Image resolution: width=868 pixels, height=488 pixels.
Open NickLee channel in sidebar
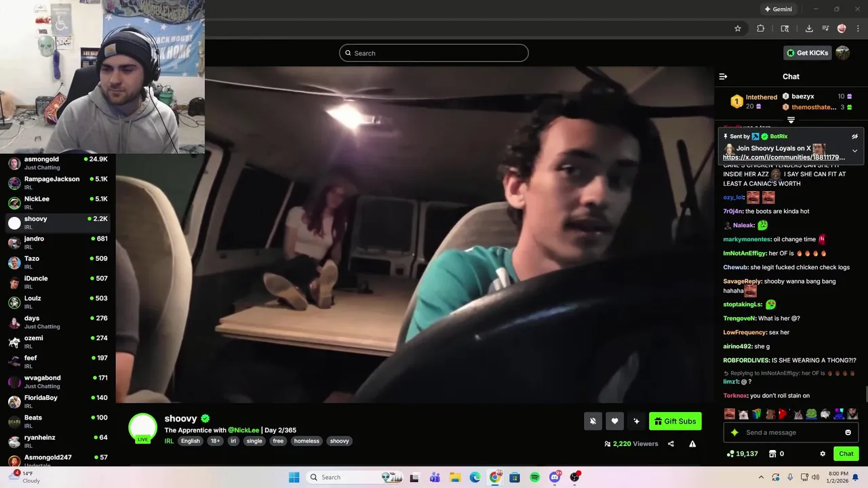click(x=58, y=203)
